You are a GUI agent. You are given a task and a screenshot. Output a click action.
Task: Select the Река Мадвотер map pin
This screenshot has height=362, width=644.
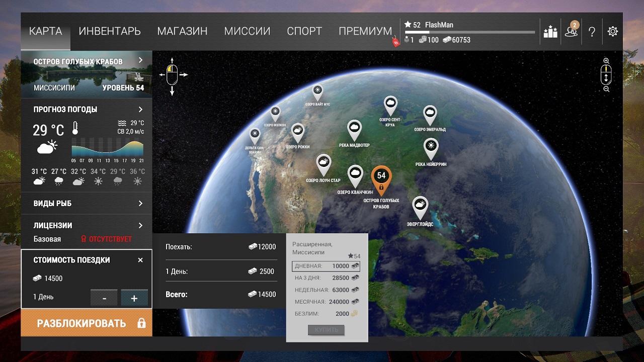[355, 130]
